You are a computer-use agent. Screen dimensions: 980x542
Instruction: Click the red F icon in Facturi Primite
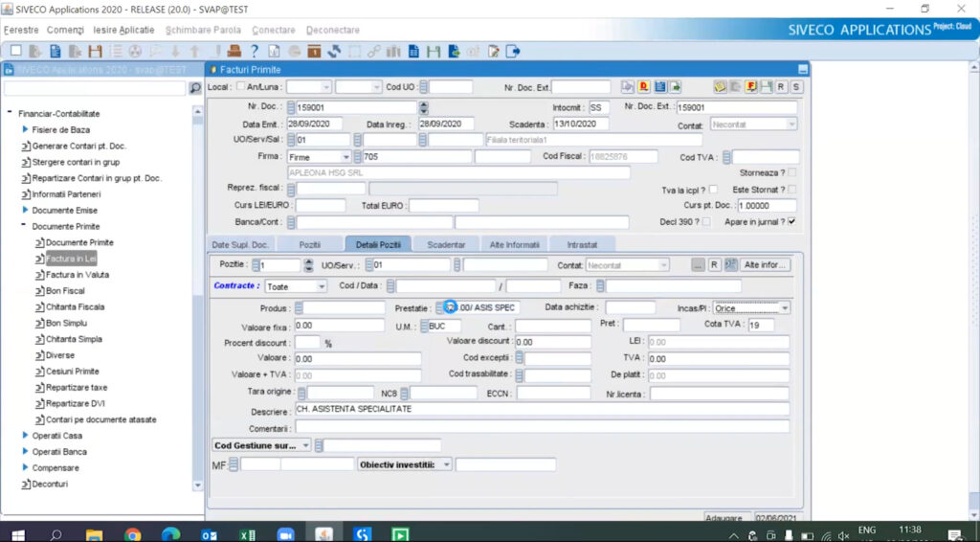750,87
